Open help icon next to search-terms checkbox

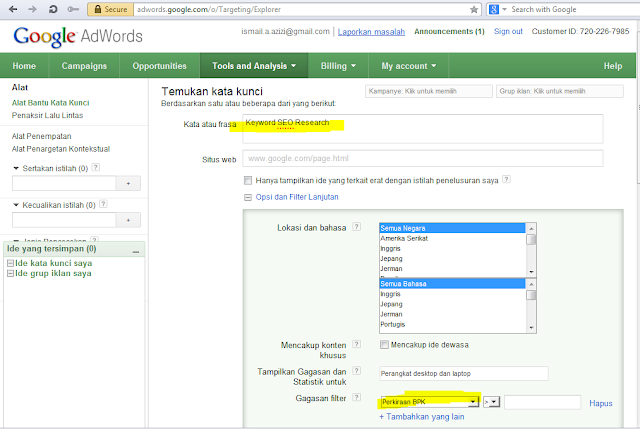(506, 179)
